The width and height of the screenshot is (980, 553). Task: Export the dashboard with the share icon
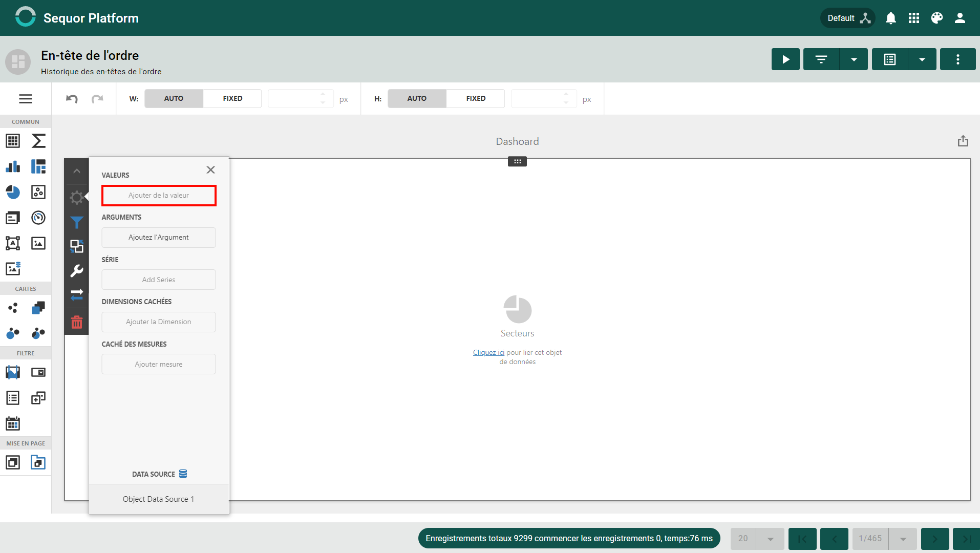[963, 141]
